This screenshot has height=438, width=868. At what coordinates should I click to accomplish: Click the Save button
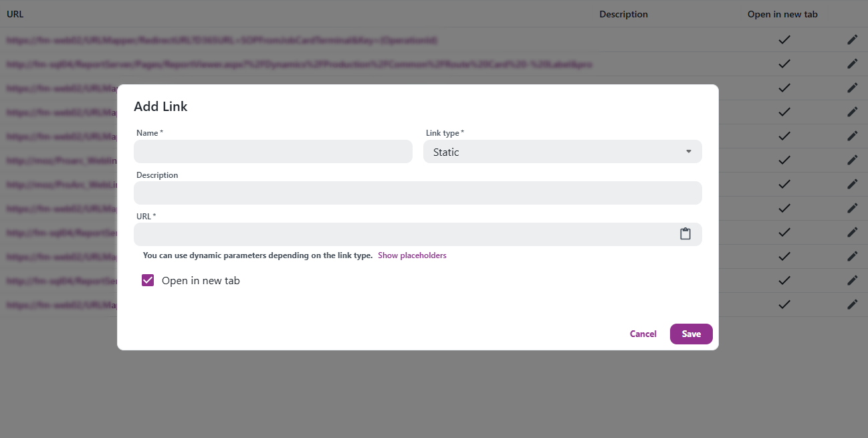pyautogui.click(x=691, y=334)
